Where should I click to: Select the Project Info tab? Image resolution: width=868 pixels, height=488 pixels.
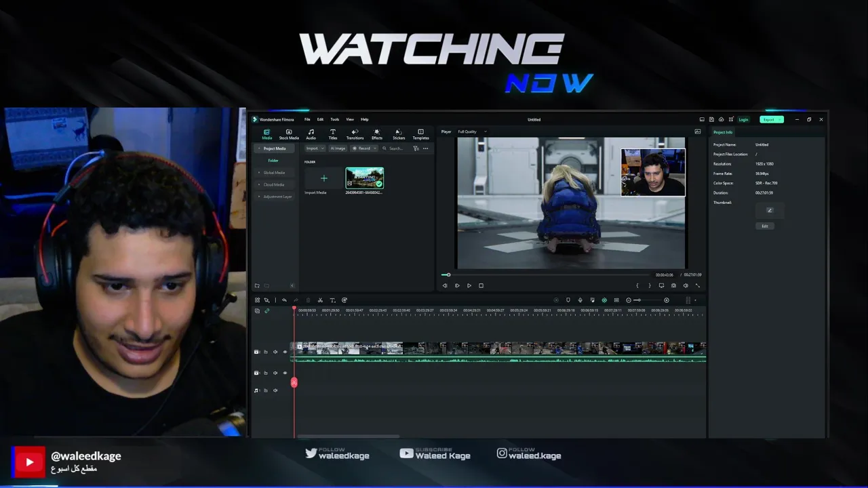coord(723,132)
